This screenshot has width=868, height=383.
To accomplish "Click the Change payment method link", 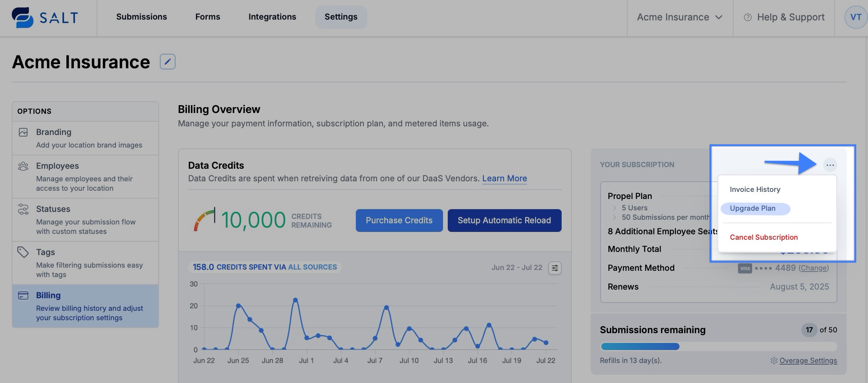I will pos(813,268).
